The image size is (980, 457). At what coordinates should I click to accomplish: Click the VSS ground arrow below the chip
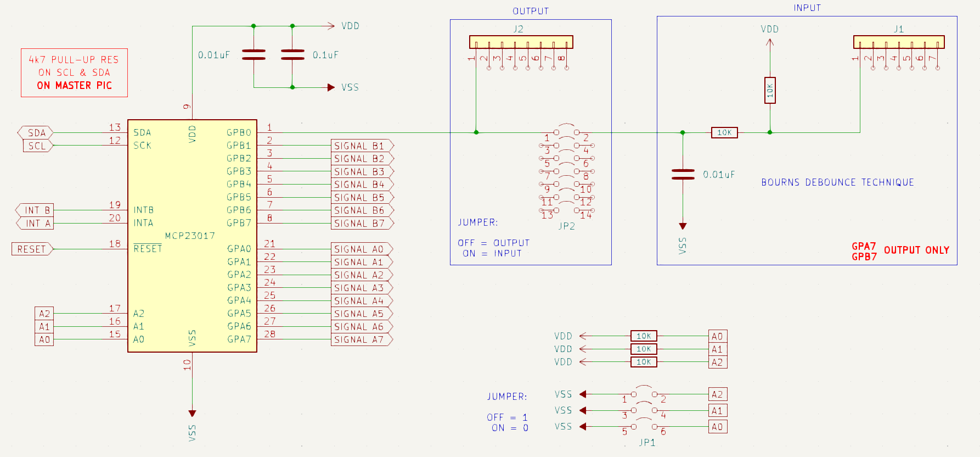pyautogui.click(x=192, y=413)
